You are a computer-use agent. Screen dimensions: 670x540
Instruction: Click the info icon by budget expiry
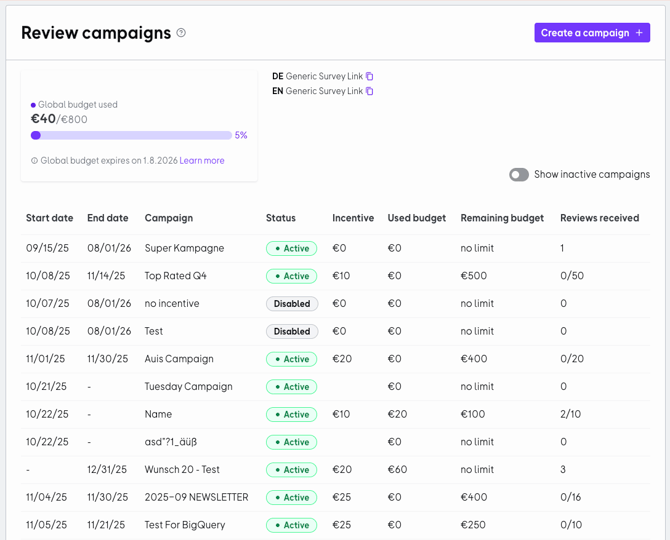[35, 160]
